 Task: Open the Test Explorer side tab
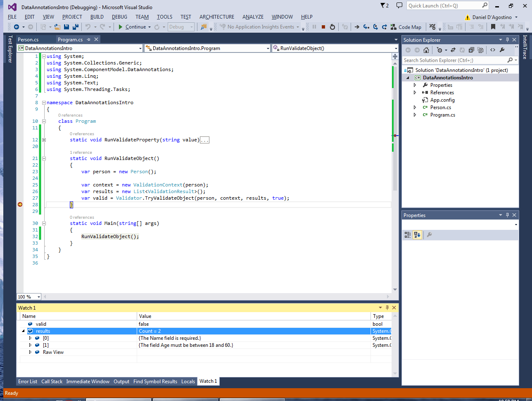(x=10, y=49)
